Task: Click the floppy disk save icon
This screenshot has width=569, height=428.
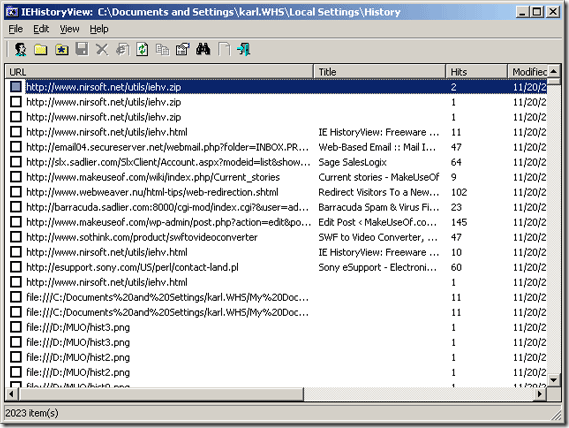Action: click(x=82, y=49)
